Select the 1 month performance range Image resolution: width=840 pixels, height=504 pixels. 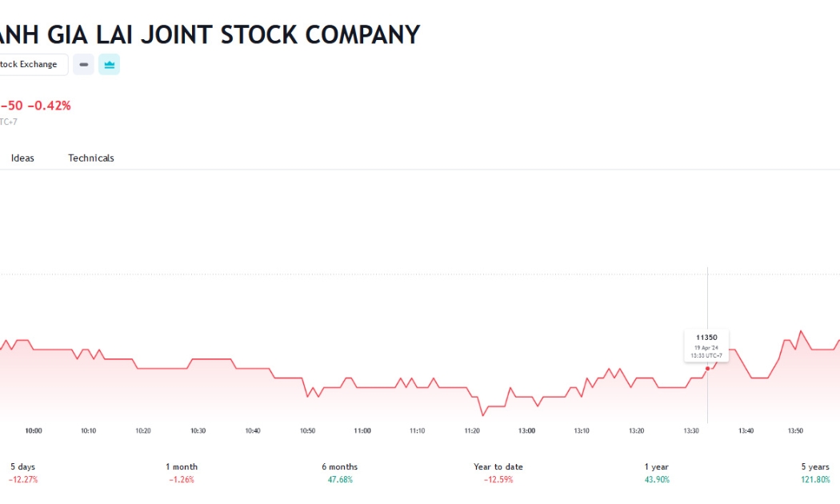pos(182,473)
